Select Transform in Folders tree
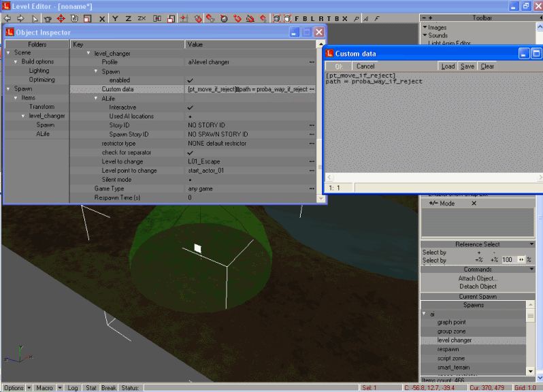543x392 pixels. pyautogui.click(x=42, y=107)
